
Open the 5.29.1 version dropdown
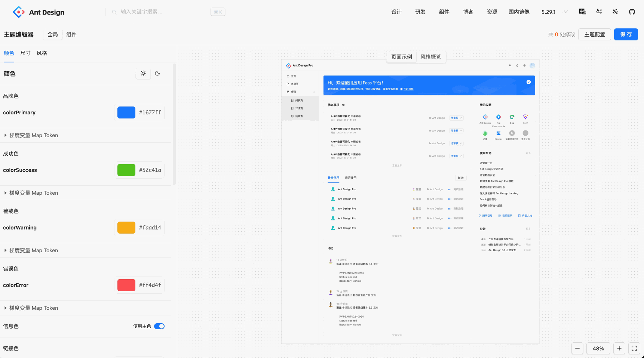tap(555, 12)
